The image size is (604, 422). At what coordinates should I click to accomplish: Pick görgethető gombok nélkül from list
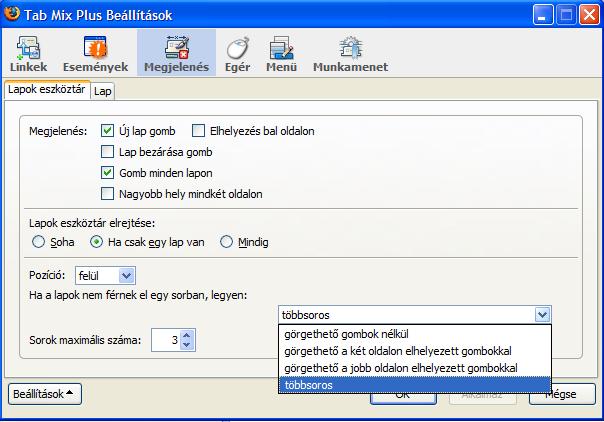(415, 334)
